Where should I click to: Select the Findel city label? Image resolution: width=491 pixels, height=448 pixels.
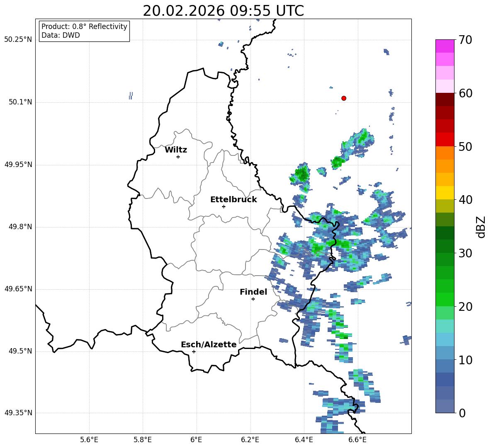(253, 292)
